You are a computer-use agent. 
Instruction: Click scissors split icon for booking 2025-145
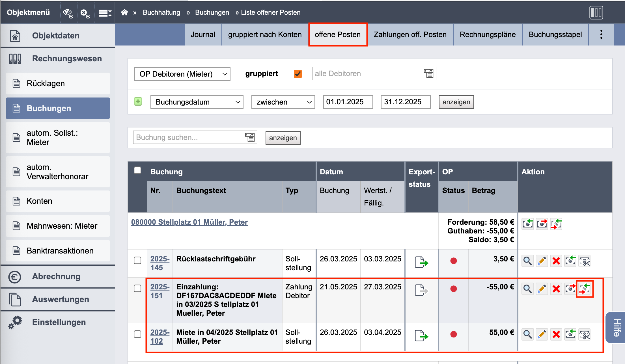(585, 261)
